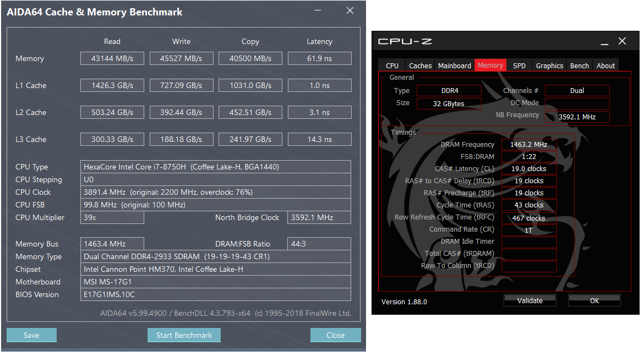Click the L2 Cache Latency value 3.1 ns
This screenshot has width=644, height=356.
320,112
